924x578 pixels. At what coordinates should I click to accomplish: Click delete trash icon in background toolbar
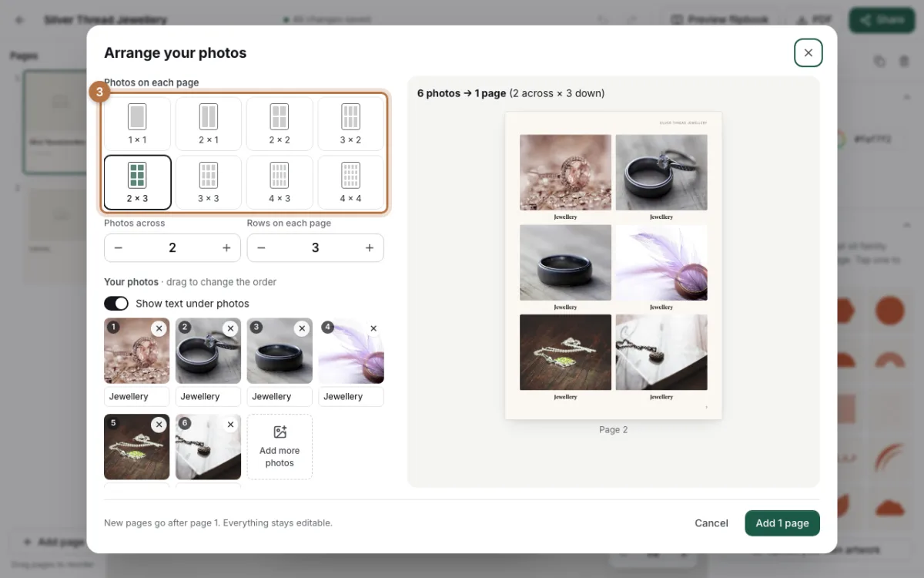(x=904, y=61)
